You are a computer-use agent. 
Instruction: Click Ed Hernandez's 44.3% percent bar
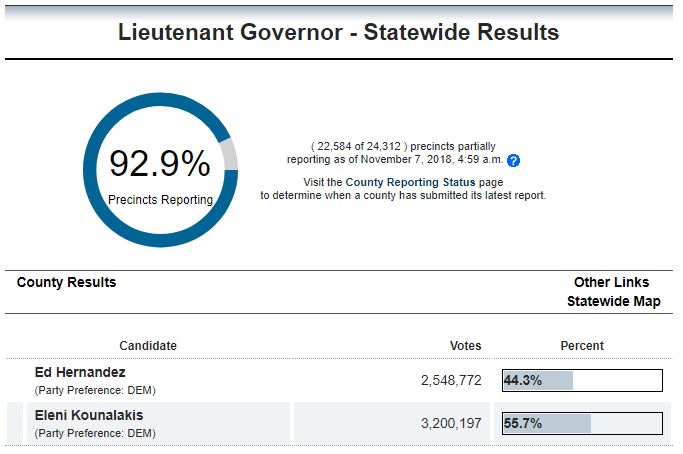pyautogui.click(x=582, y=380)
